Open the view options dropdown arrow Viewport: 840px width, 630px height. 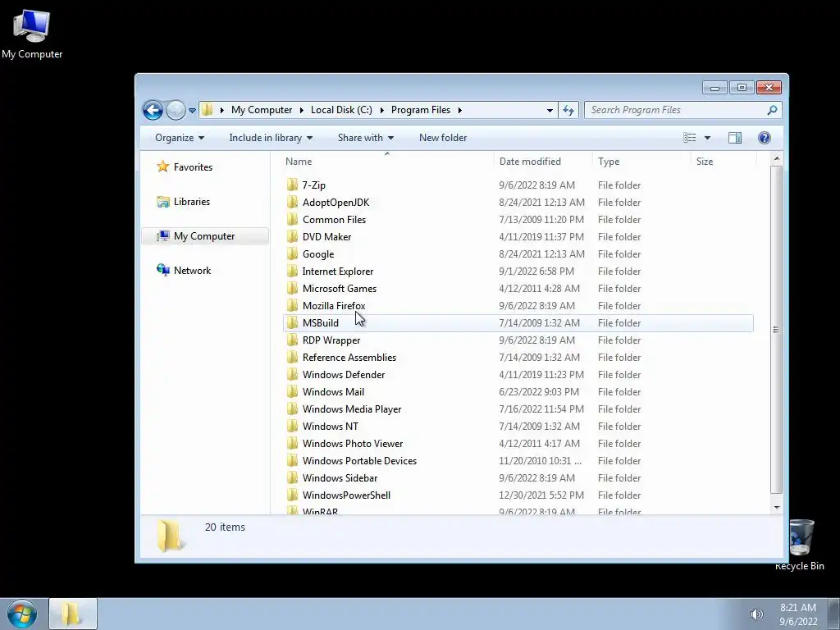[707, 138]
